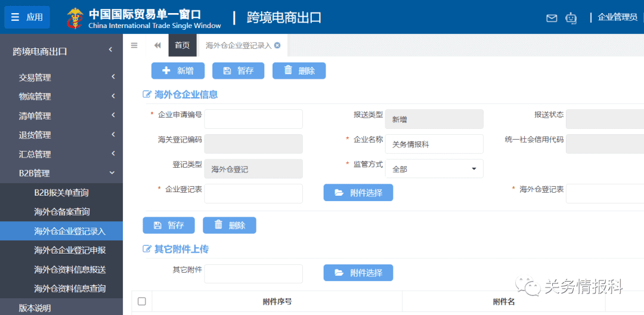Click 附件选择 beside 企业登记表 field
Image resolution: width=644 pixels, height=315 pixels.
click(358, 193)
